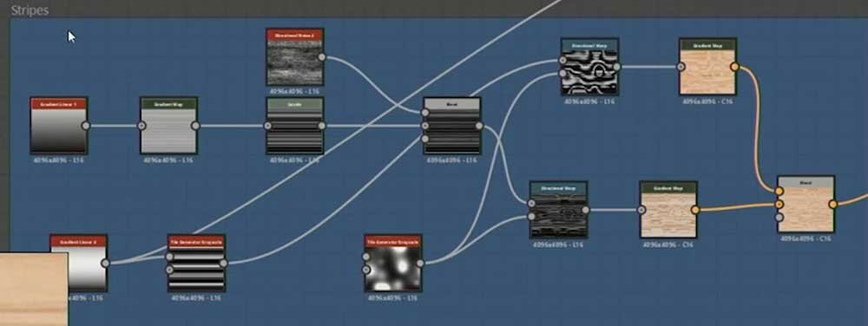Click the bottom grey opacity input of final Blend

(x=779, y=217)
